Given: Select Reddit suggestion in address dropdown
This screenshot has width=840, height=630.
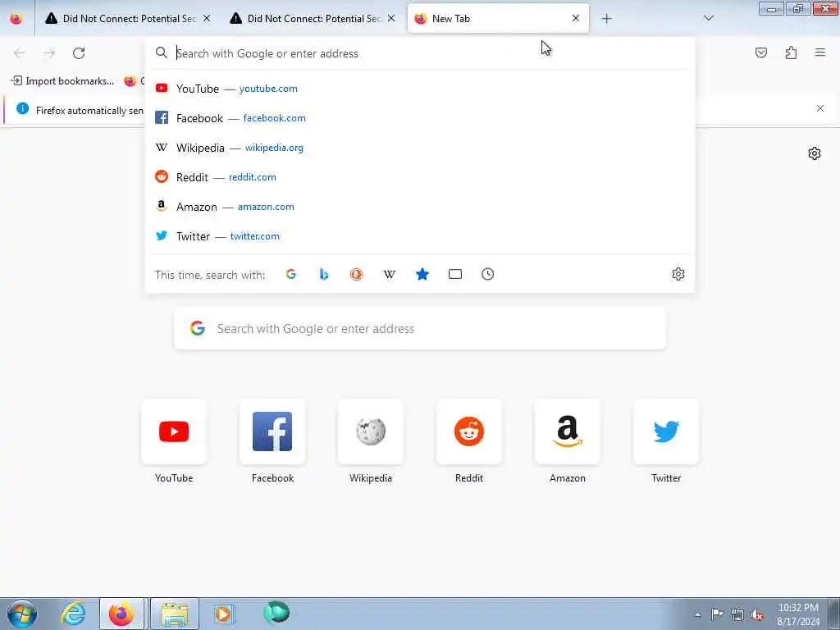Looking at the screenshot, I should tap(419, 177).
